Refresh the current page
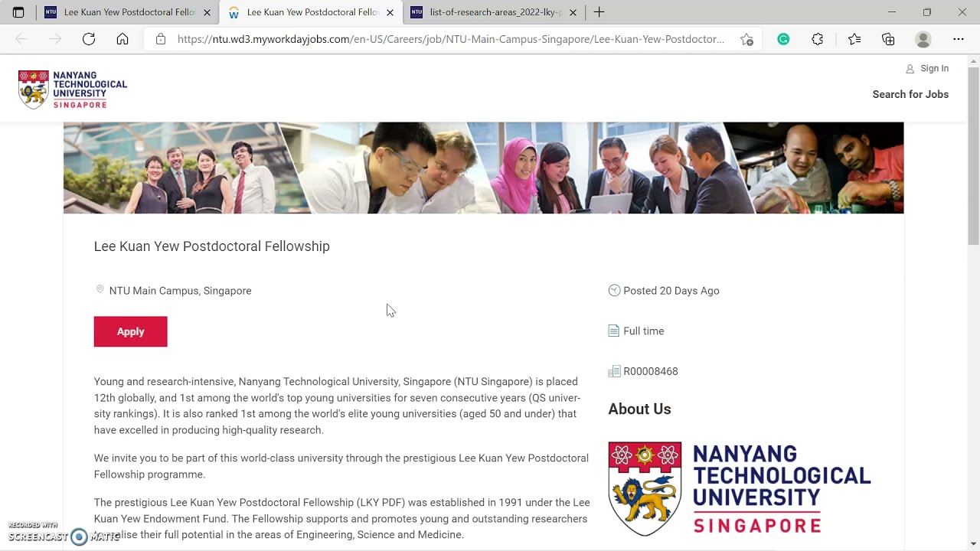980x551 pixels. 89,39
